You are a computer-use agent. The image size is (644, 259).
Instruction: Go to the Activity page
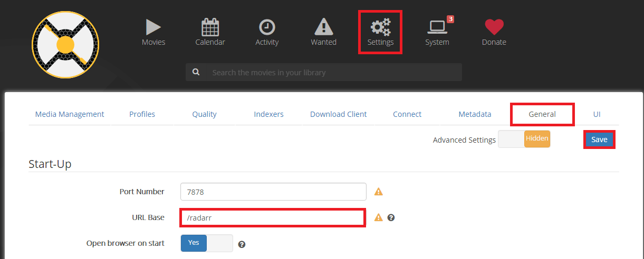pos(267,32)
